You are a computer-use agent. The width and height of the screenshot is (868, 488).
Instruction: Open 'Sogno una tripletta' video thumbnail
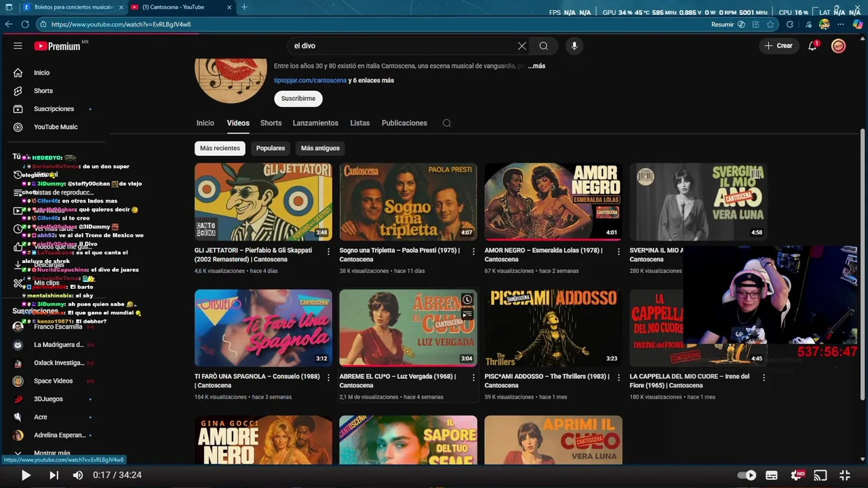[408, 201]
